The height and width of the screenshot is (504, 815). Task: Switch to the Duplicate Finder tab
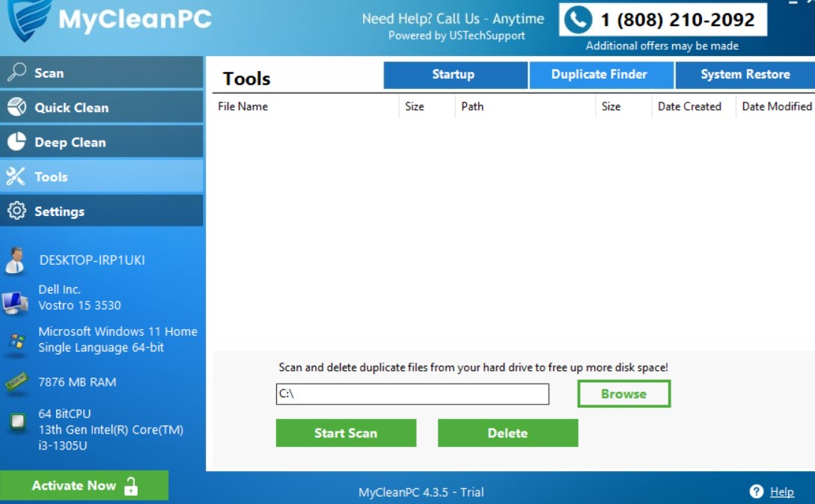point(601,75)
